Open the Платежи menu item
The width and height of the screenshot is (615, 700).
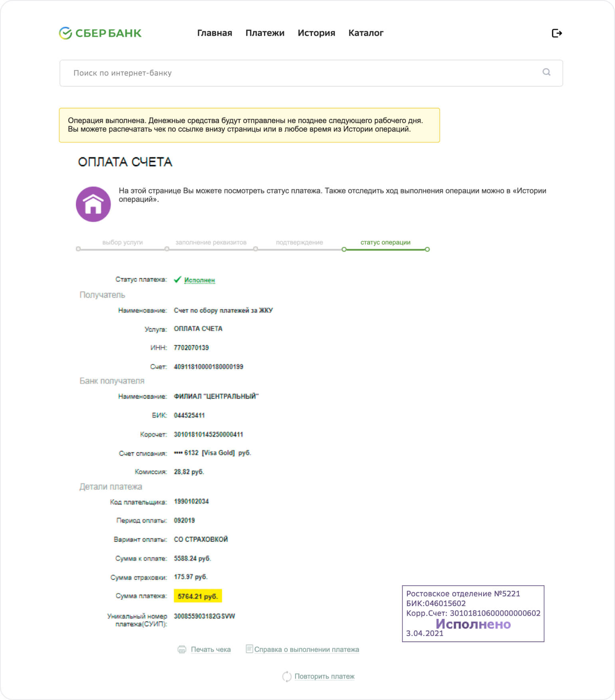click(265, 33)
